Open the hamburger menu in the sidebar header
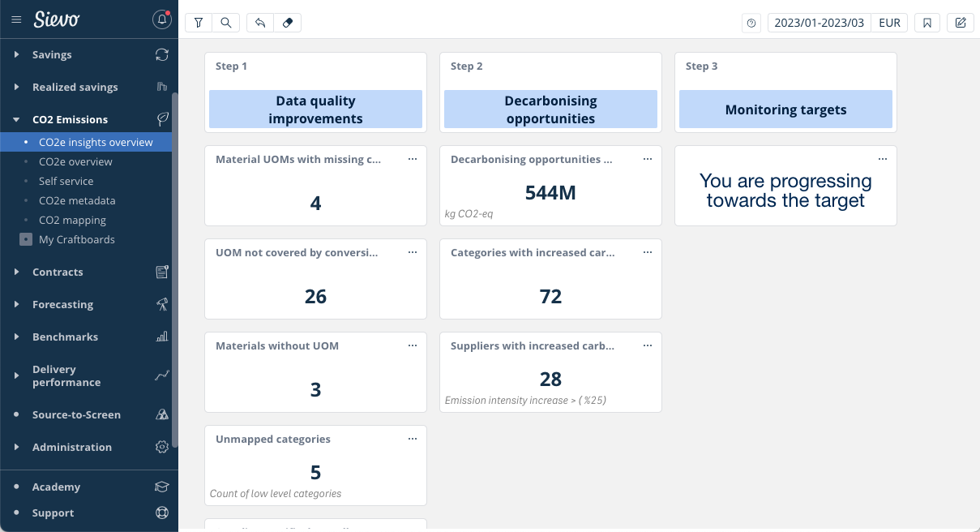 click(16, 20)
